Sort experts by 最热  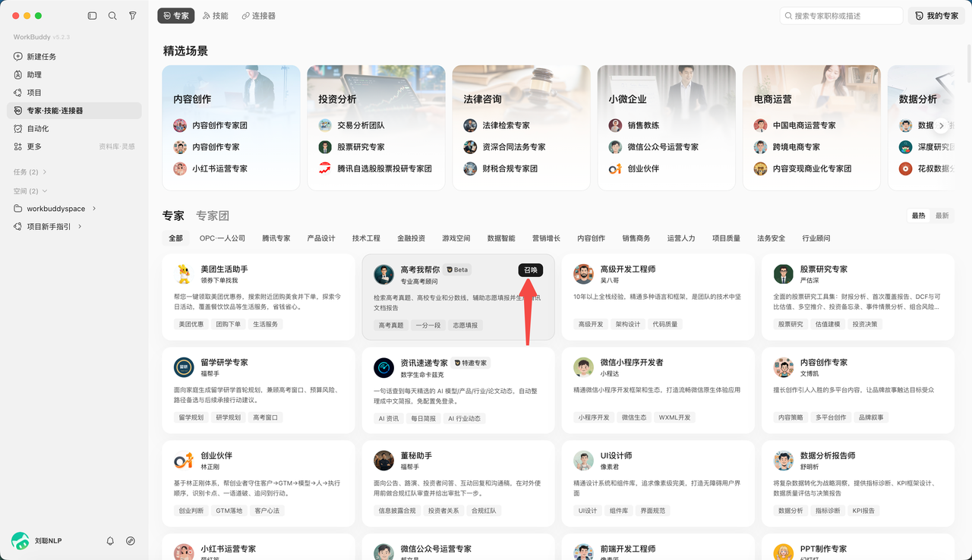[x=919, y=216]
